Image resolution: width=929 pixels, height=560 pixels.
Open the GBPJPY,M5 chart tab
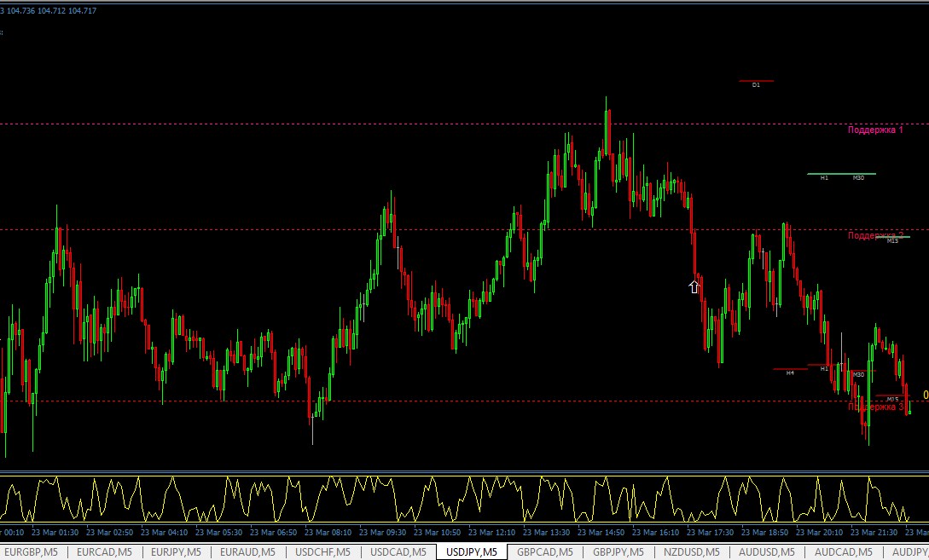coord(618,551)
